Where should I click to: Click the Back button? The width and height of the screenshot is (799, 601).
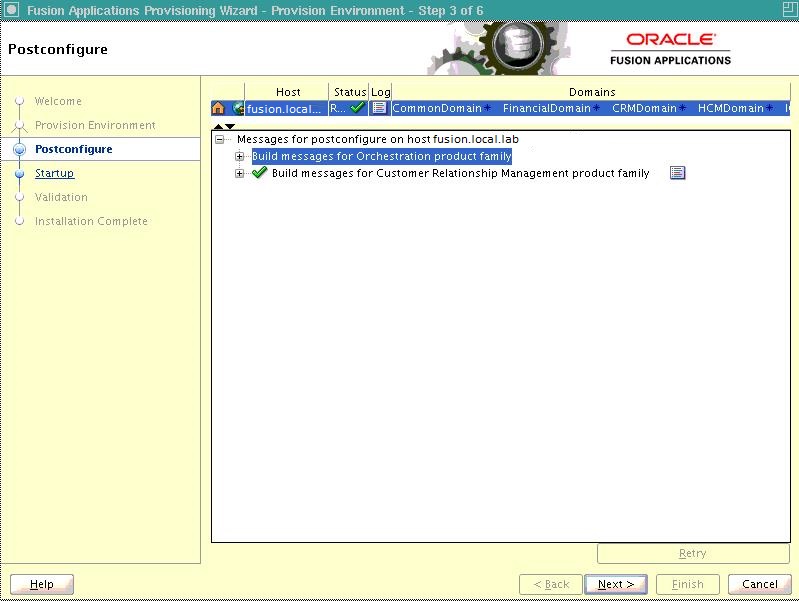click(551, 584)
